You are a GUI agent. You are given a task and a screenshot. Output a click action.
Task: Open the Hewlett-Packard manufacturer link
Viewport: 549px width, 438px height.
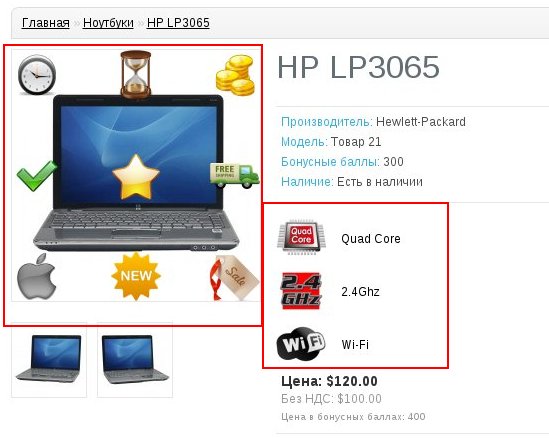point(421,121)
